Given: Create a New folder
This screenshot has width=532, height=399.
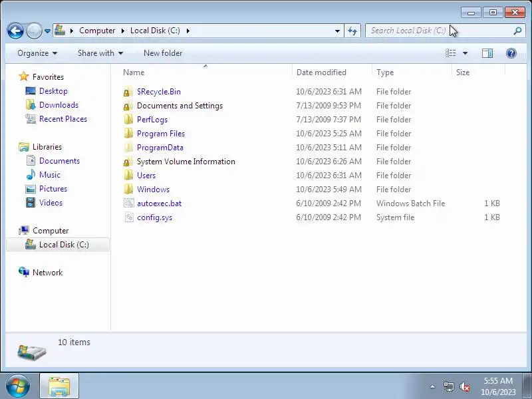Looking at the screenshot, I should pyautogui.click(x=163, y=53).
